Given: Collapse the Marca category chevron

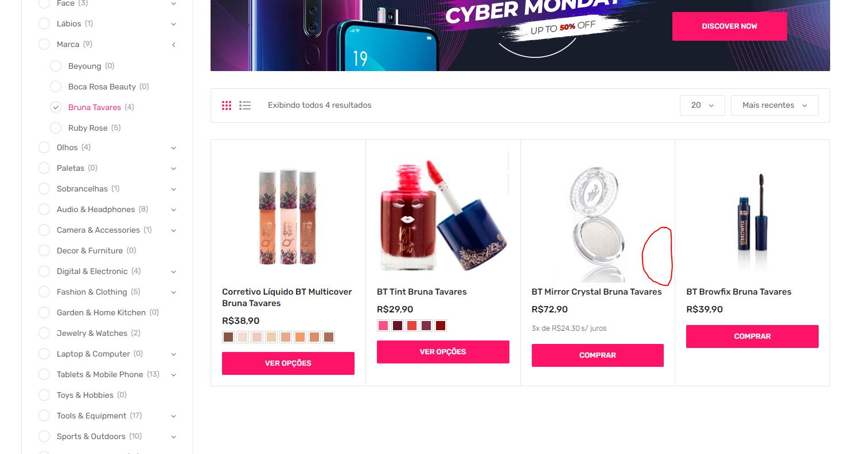Looking at the screenshot, I should 173,45.
